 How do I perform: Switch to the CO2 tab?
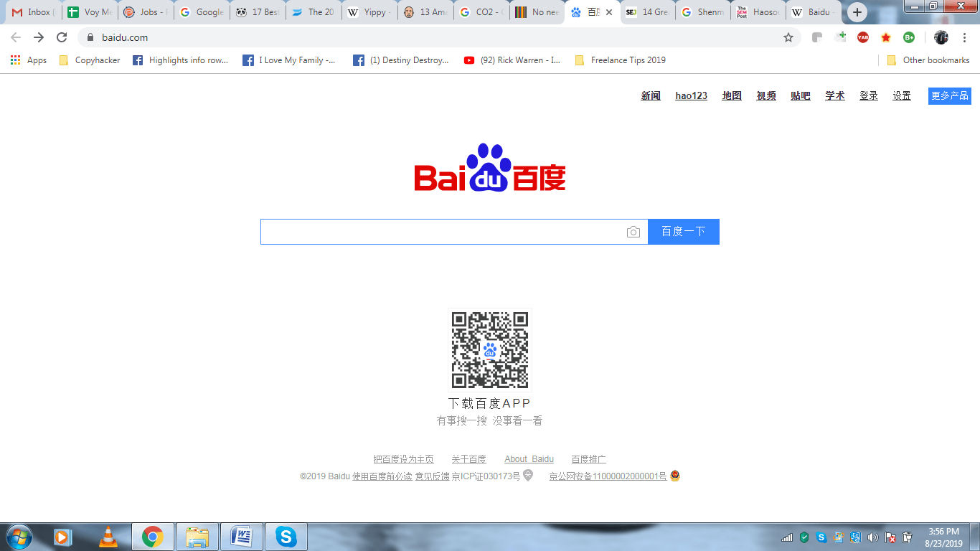(x=481, y=12)
